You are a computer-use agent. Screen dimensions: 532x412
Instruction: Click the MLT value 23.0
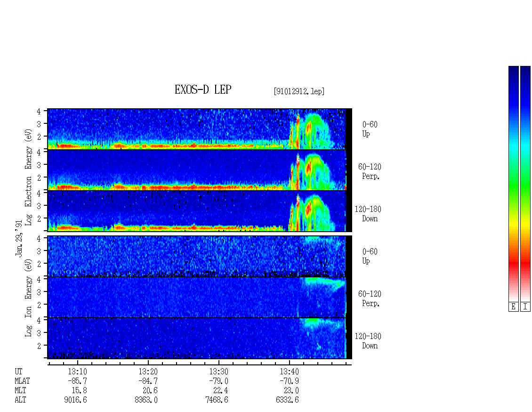click(291, 391)
